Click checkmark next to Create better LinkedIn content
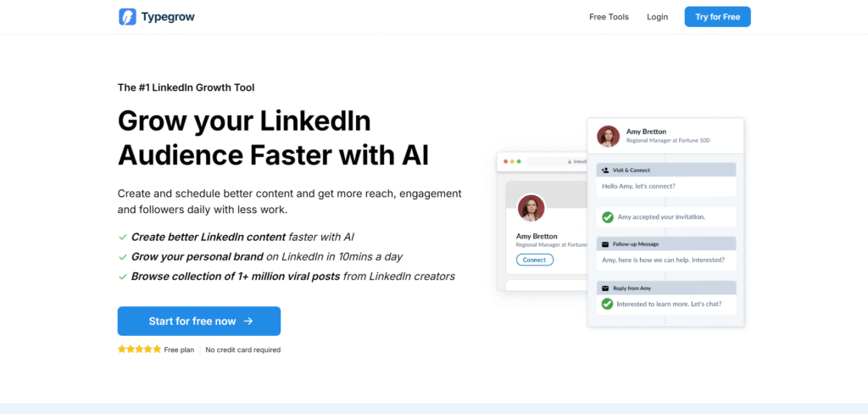This screenshot has width=868, height=414. click(123, 238)
